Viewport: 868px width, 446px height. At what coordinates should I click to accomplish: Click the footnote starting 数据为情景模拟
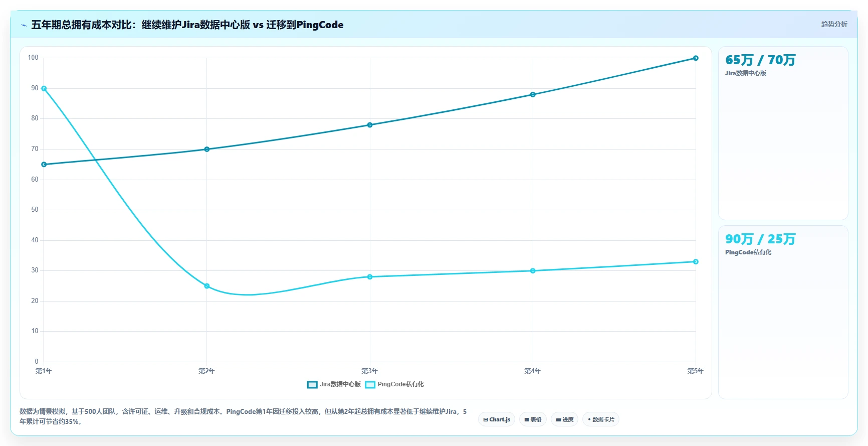click(x=243, y=416)
